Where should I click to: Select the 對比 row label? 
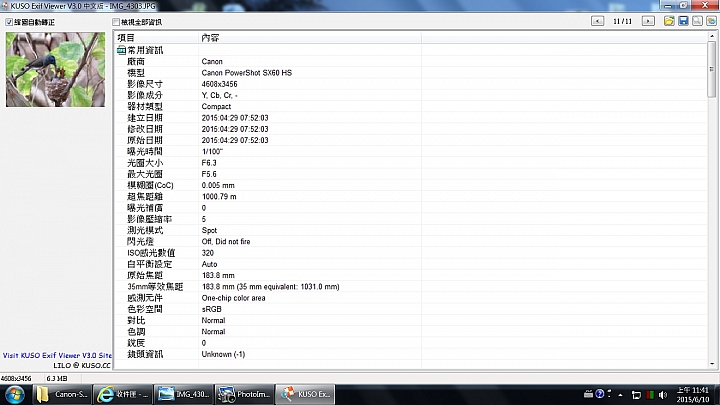(136, 321)
